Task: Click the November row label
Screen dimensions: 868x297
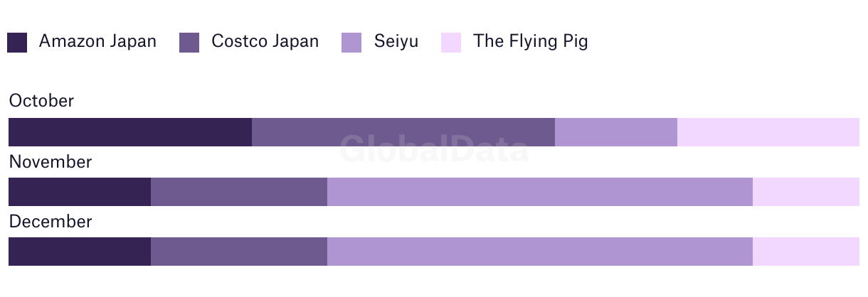Action: point(51,162)
